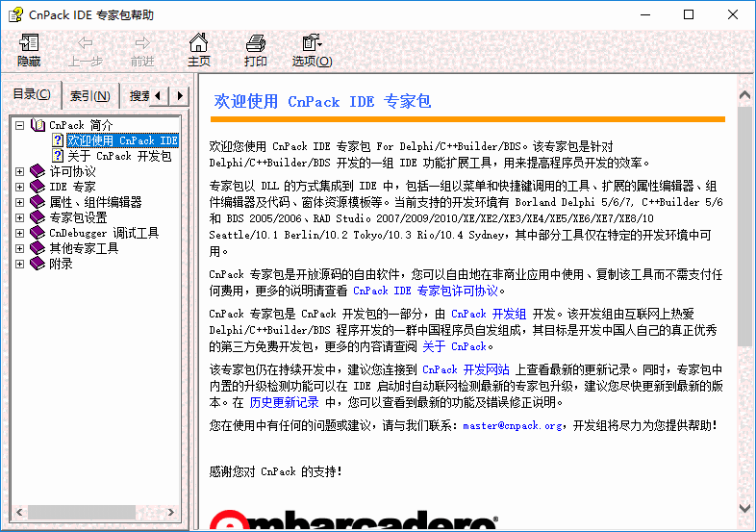Select the 专家包设置 tree item label

(78, 217)
